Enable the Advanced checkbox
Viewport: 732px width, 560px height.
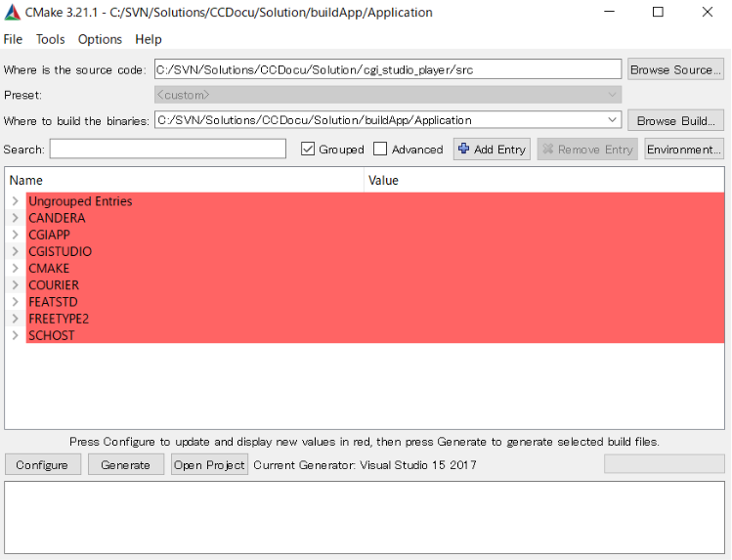tap(380, 150)
